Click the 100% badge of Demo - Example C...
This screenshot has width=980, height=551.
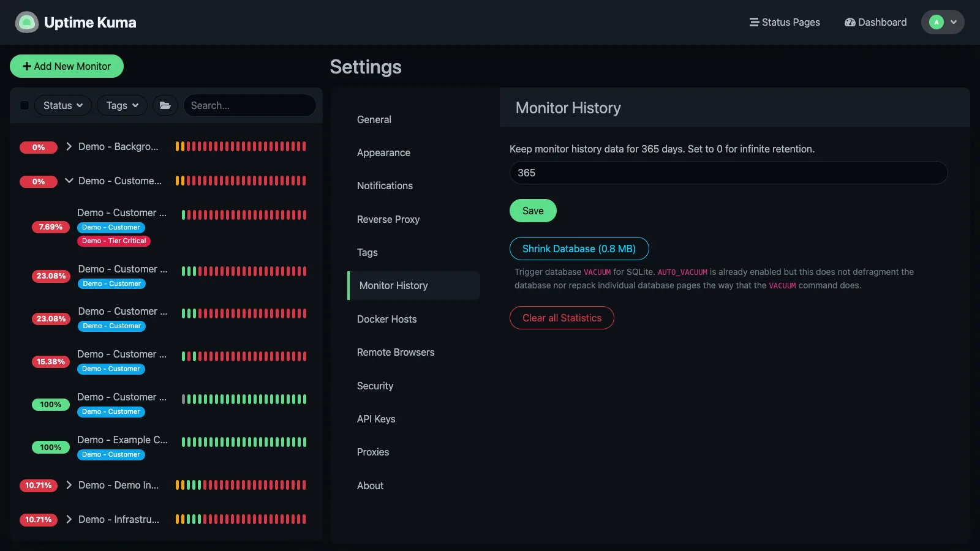pyautogui.click(x=51, y=448)
